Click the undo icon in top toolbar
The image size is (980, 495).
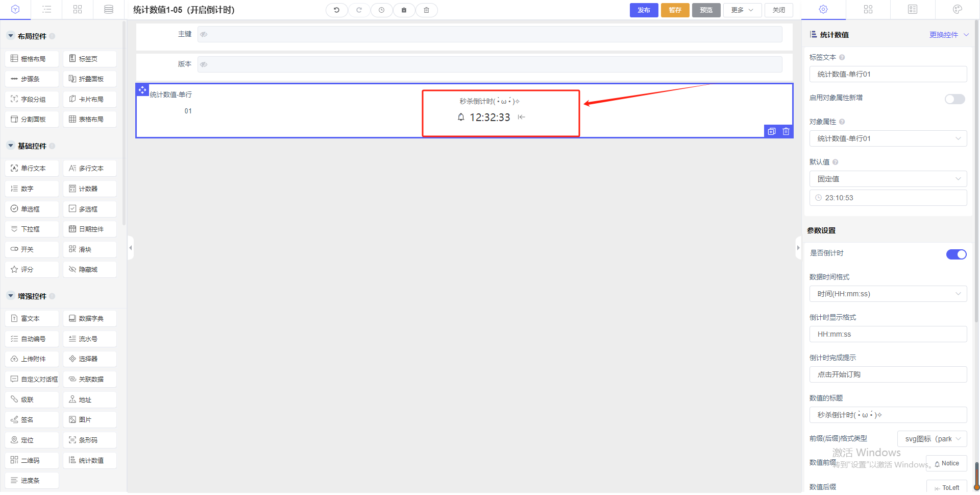(336, 10)
